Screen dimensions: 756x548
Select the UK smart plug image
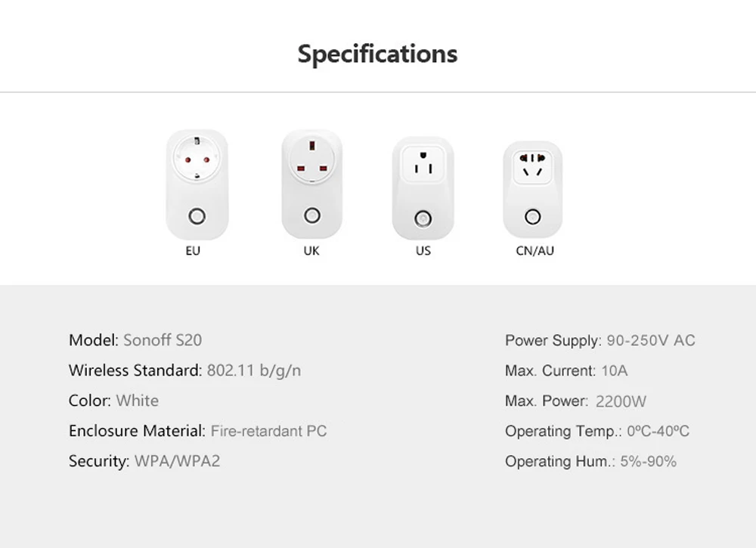(312, 184)
